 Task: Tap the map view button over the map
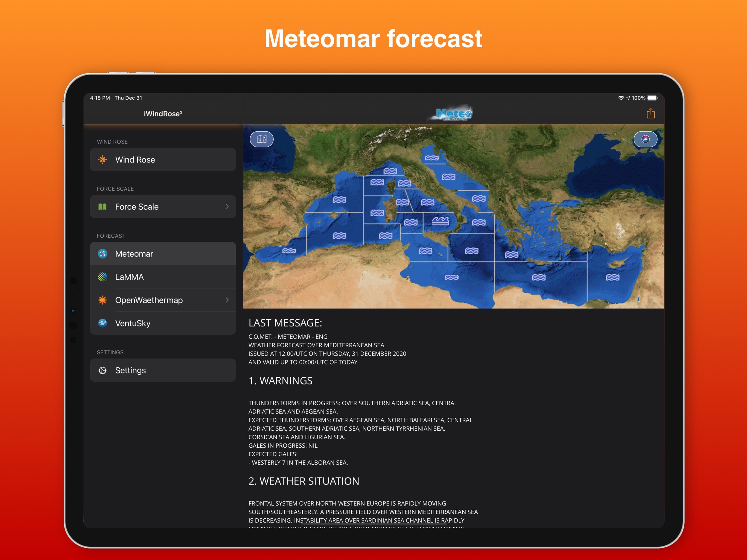262,139
